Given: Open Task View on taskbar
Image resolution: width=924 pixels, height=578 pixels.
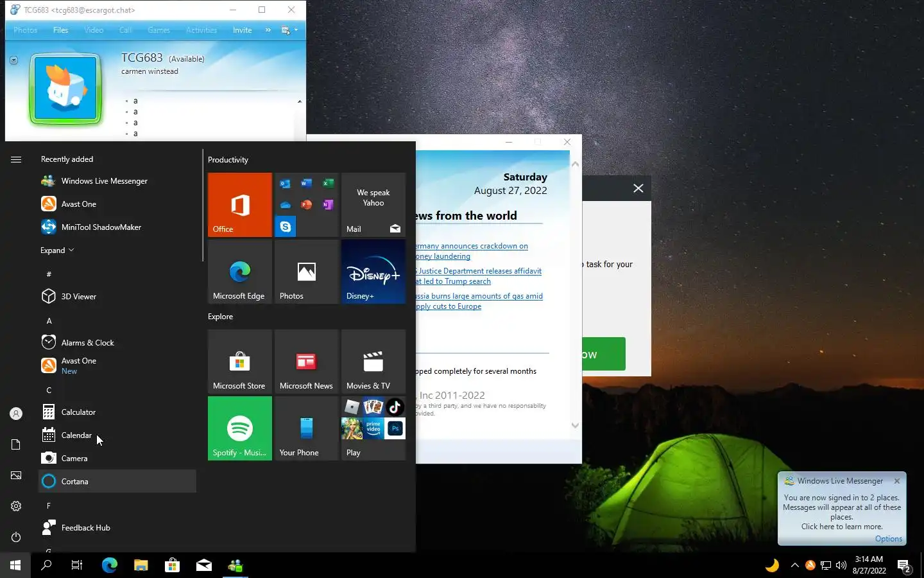Looking at the screenshot, I should (77, 565).
